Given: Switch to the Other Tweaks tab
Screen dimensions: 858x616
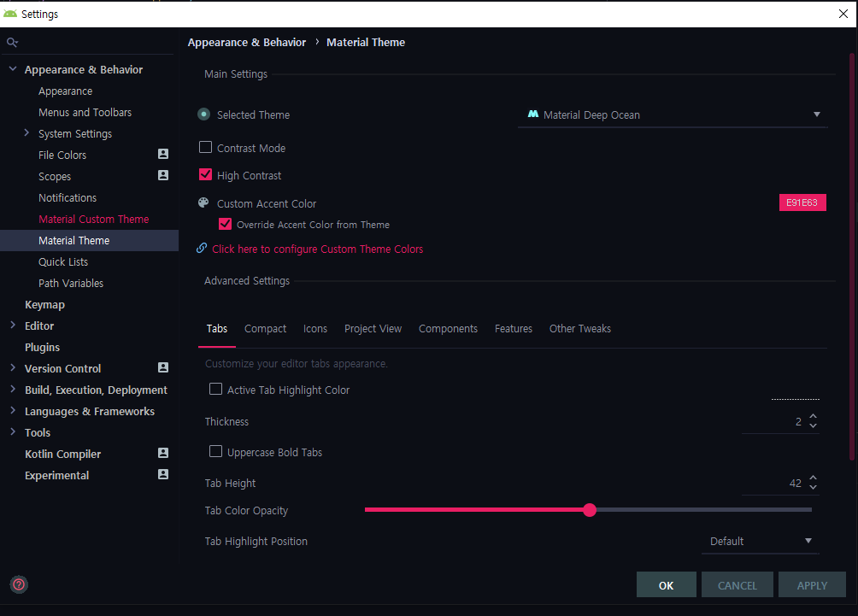Looking at the screenshot, I should (x=580, y=329).
